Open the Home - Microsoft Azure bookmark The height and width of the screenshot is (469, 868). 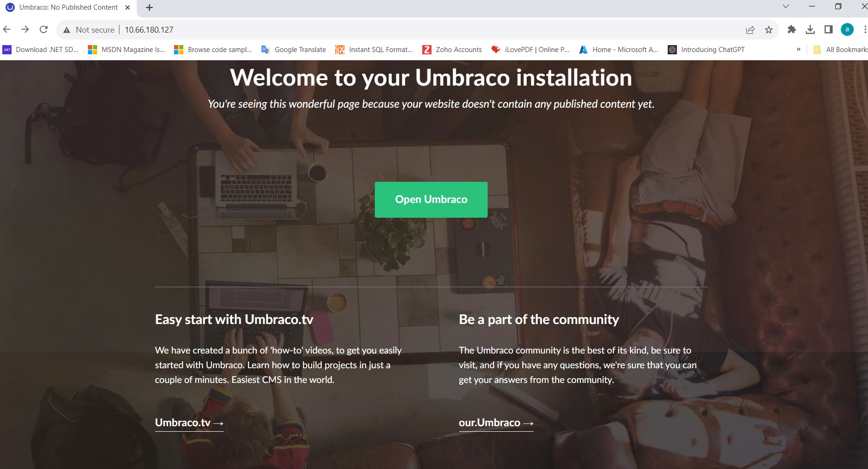point(618,50)
